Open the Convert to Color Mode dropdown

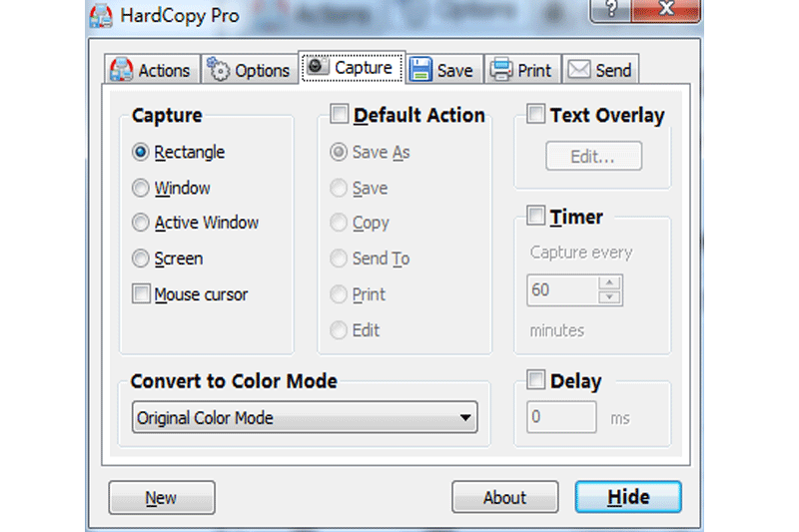point(305,417)
